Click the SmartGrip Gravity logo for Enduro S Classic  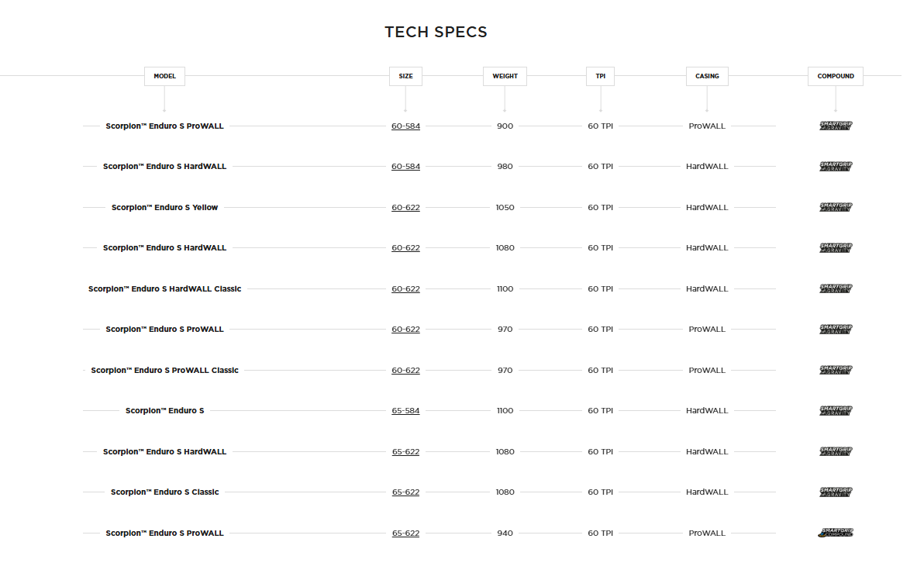pyautogui.click(x=836, y=492)
